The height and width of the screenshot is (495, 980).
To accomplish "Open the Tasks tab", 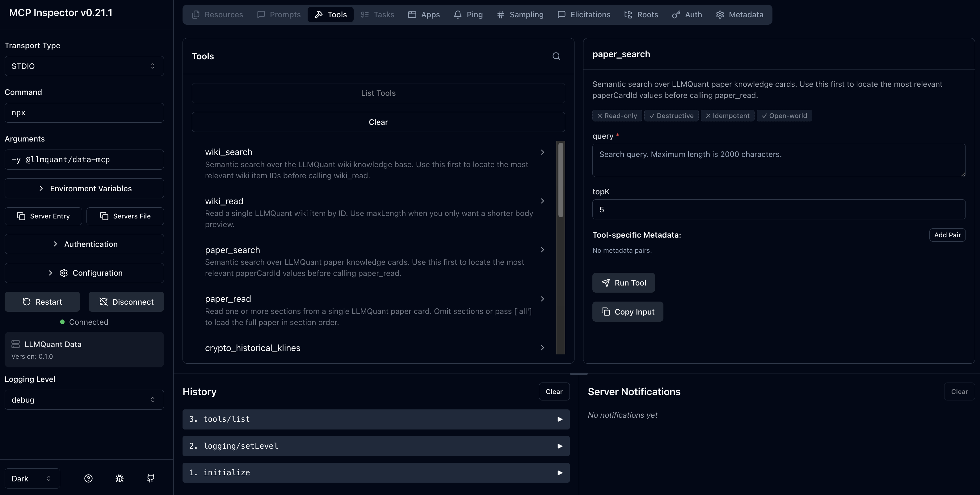I will 377,15.
